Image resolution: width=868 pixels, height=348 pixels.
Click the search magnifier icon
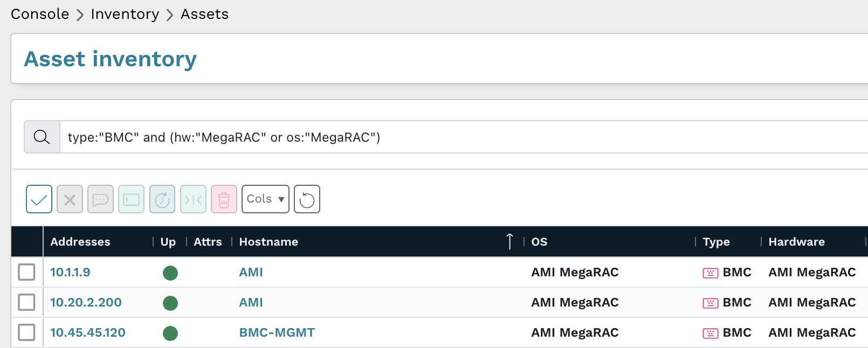[42, 137]
